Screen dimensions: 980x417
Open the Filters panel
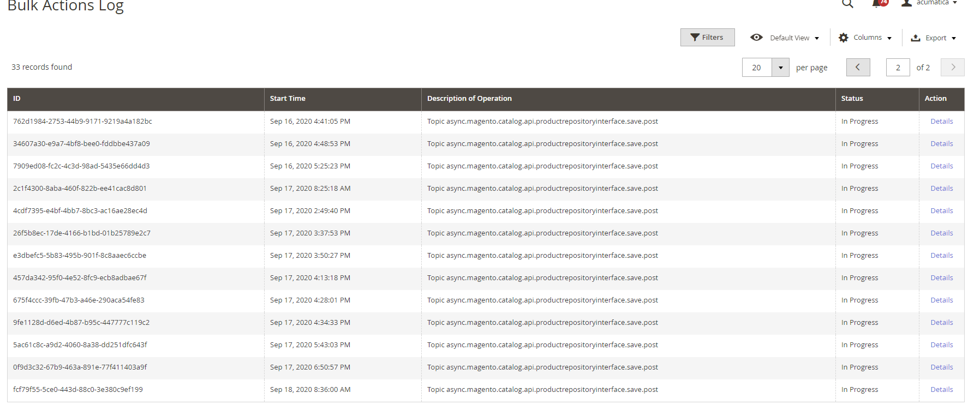707,38
